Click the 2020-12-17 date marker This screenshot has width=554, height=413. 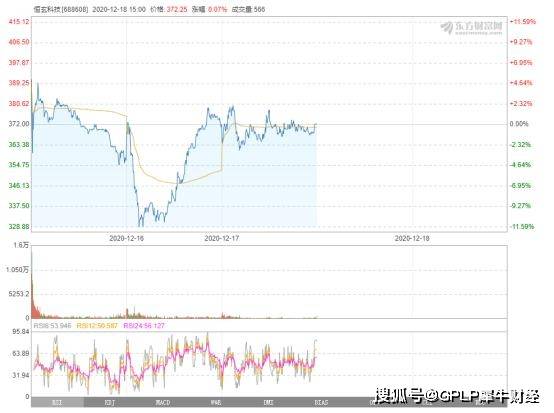pos(222,238)
